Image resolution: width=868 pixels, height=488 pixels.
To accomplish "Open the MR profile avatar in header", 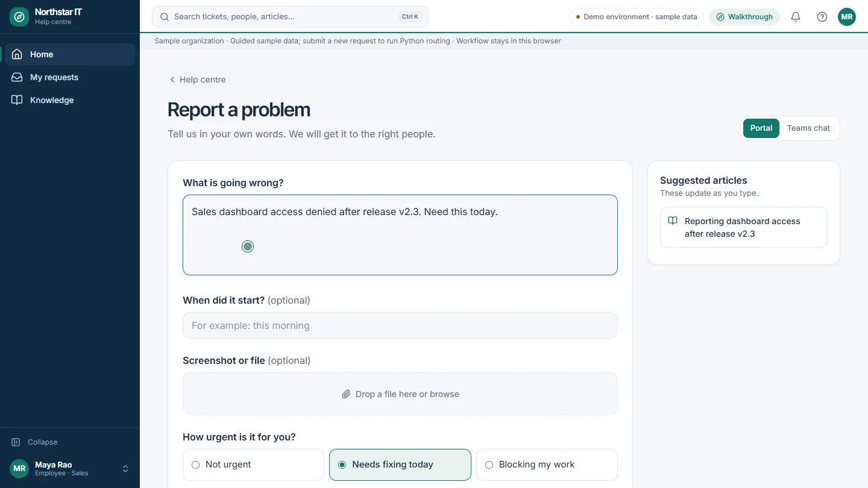I will (847, 17).
